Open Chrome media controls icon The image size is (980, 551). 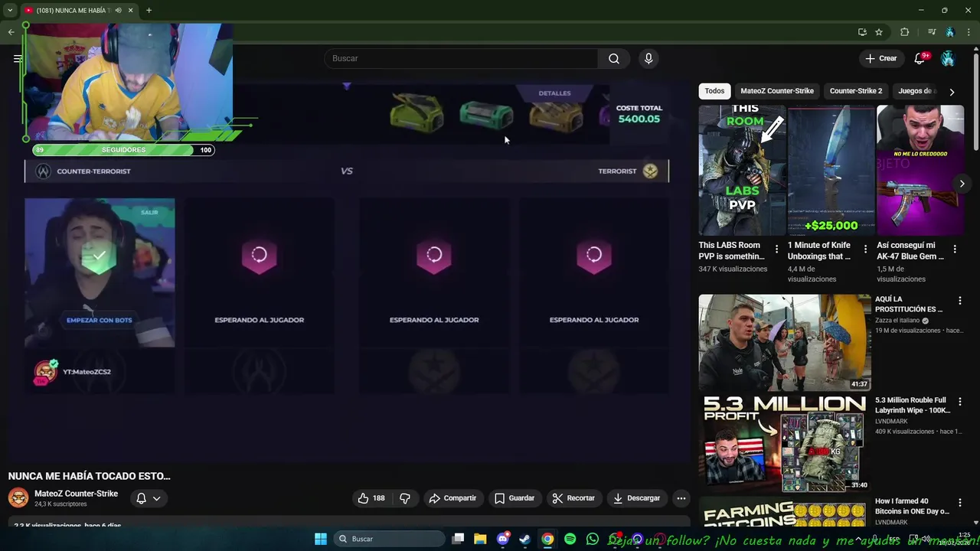[x=932, y=32]
